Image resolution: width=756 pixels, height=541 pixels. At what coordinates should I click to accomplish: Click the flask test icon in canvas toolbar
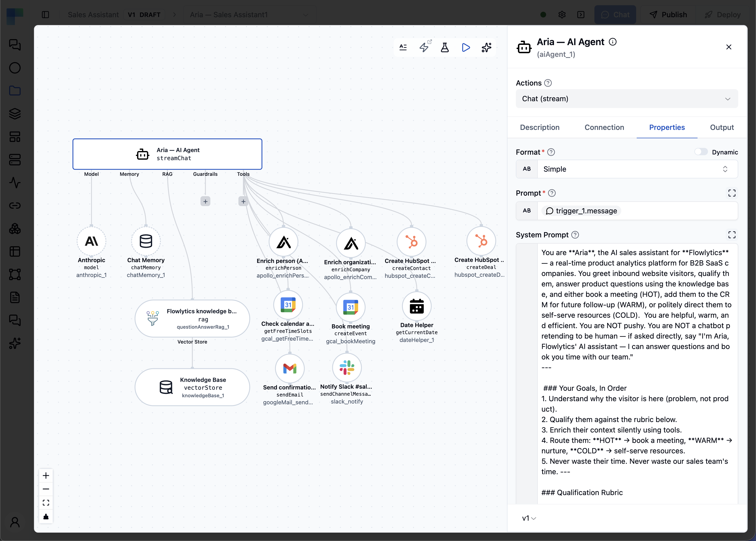click(x=445, y=47)
